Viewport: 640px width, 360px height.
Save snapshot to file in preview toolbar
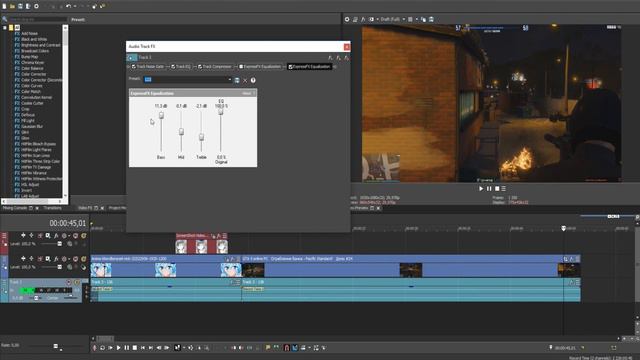[x=431, y=19]
